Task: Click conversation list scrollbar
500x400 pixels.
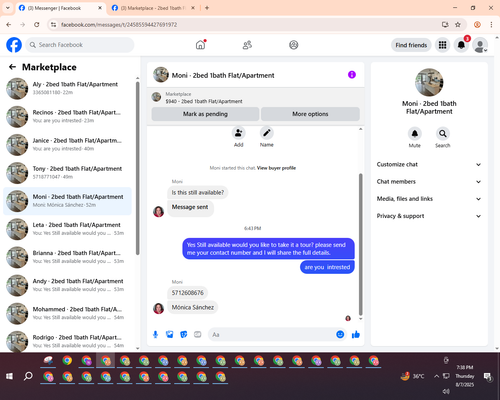Action: click(137, 168)
